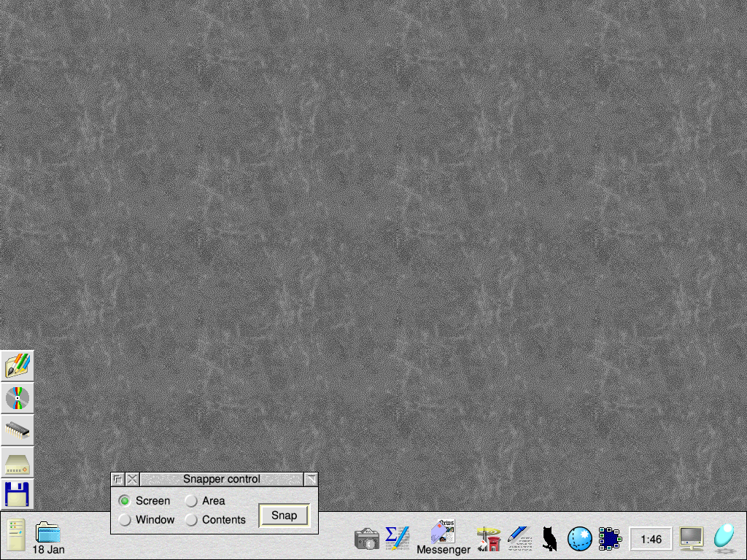Open the blue globe icon
This screenshot has height=560, width=747.
point(580,539)
